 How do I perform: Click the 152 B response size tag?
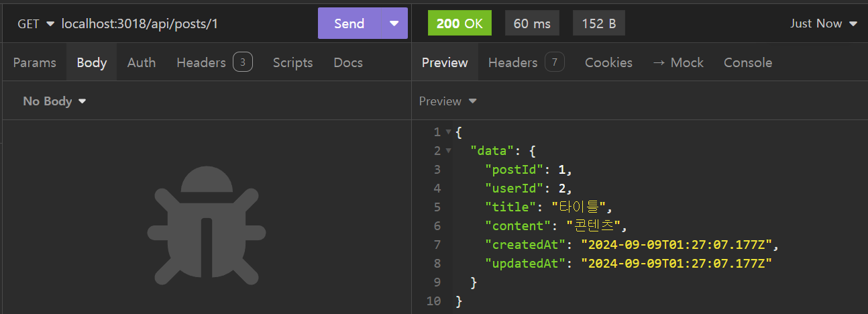(599, 23)
